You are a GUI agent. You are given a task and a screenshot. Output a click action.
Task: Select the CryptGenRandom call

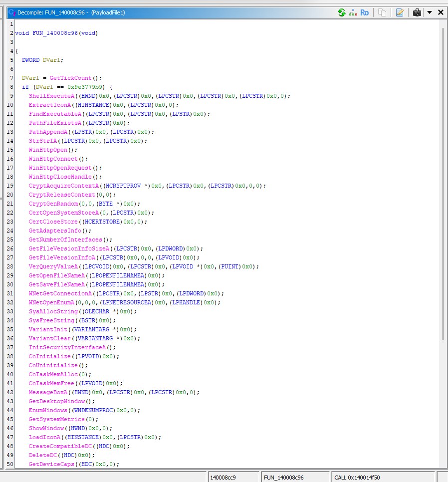click(x=53, y=204)
